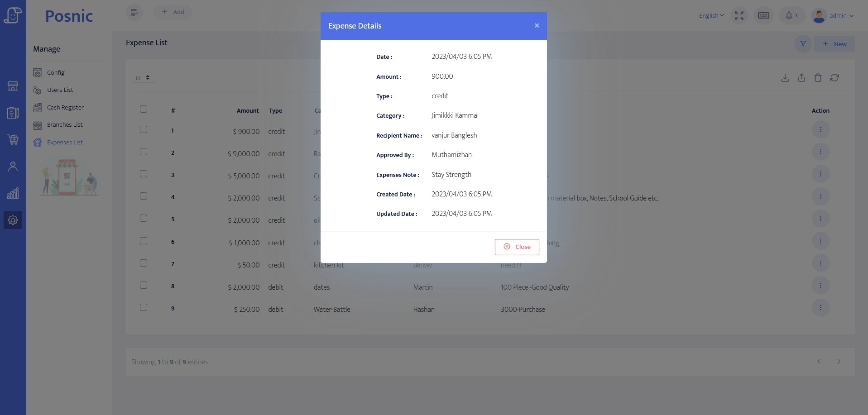
Task: Select the checkbox for row 9
Action: (144, 308)
